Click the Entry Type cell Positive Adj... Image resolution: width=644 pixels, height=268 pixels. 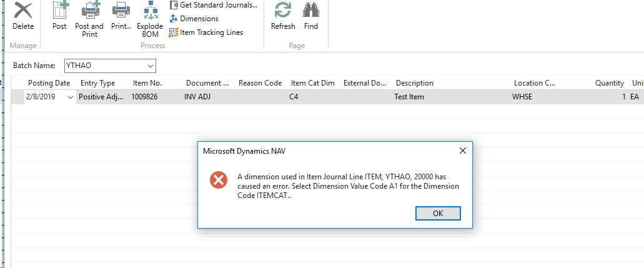[x=101, y=97]
